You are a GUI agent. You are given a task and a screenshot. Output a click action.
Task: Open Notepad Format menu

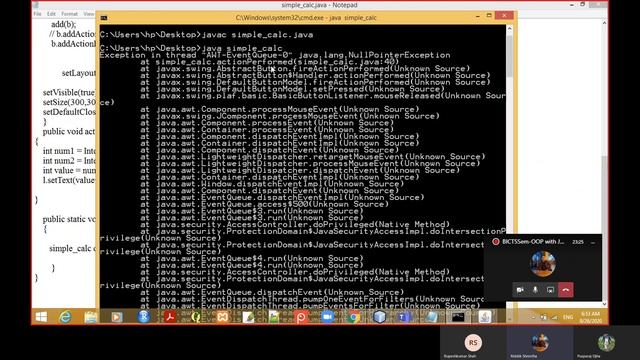[x=69, y=14]
